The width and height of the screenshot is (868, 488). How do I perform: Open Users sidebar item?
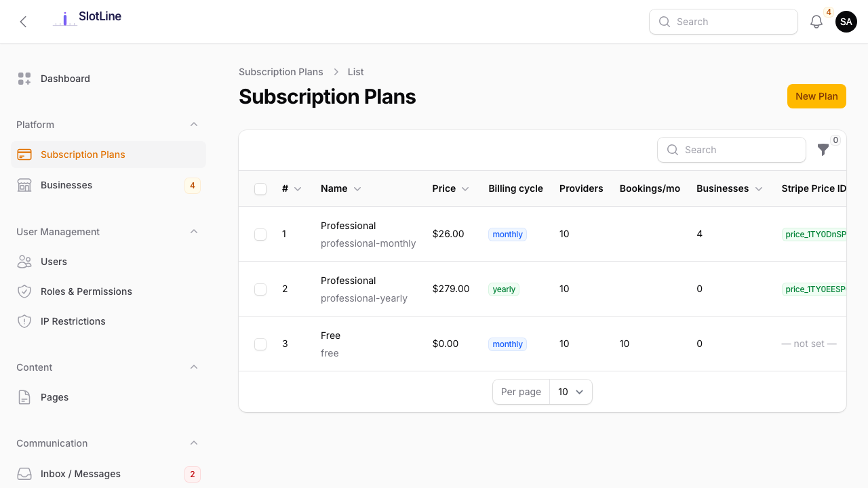click(108, 262)
